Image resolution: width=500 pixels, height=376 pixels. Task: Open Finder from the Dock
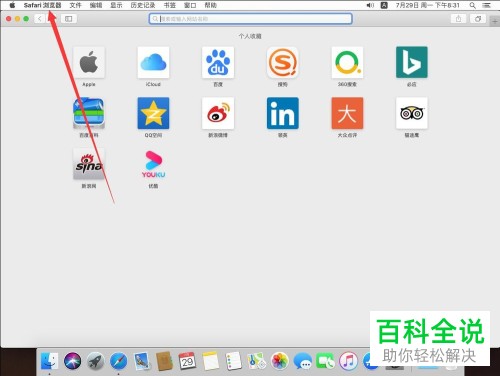tap(49, 361)
